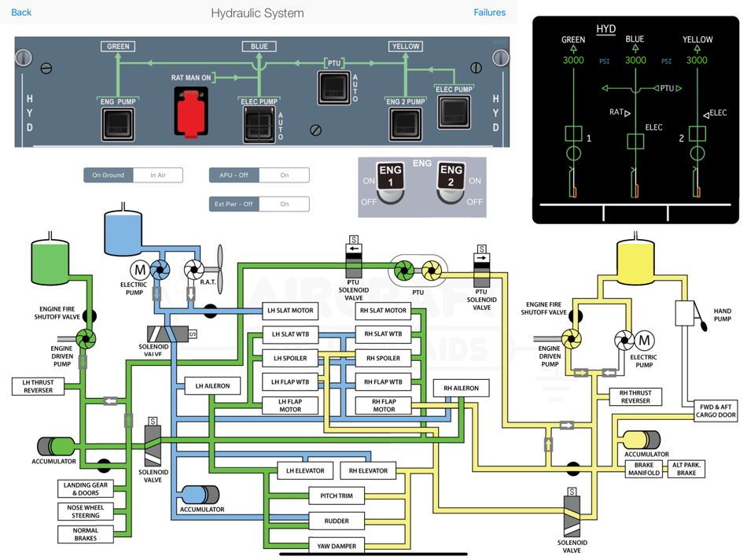Click the LH THRUST REVERSER label box

36,385
